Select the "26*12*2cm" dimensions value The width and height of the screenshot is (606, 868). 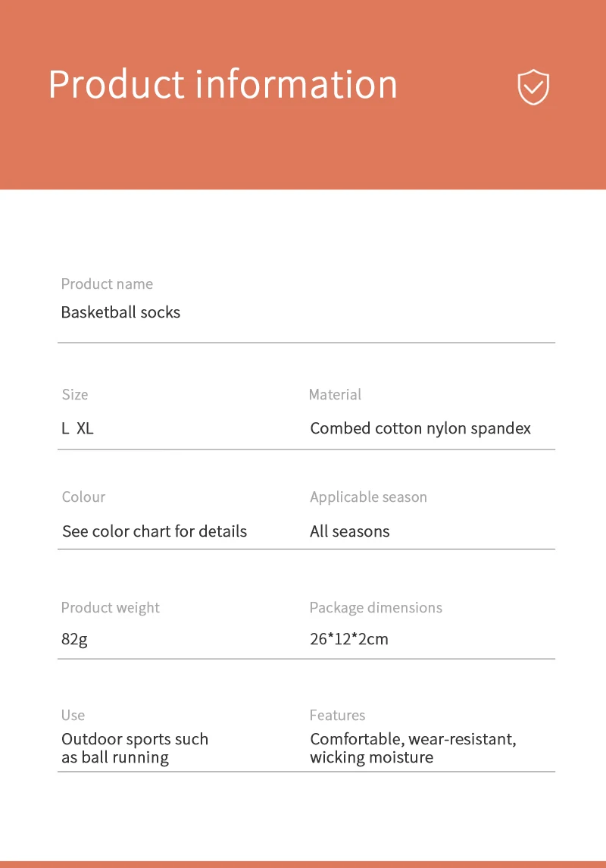coord(348,639)
